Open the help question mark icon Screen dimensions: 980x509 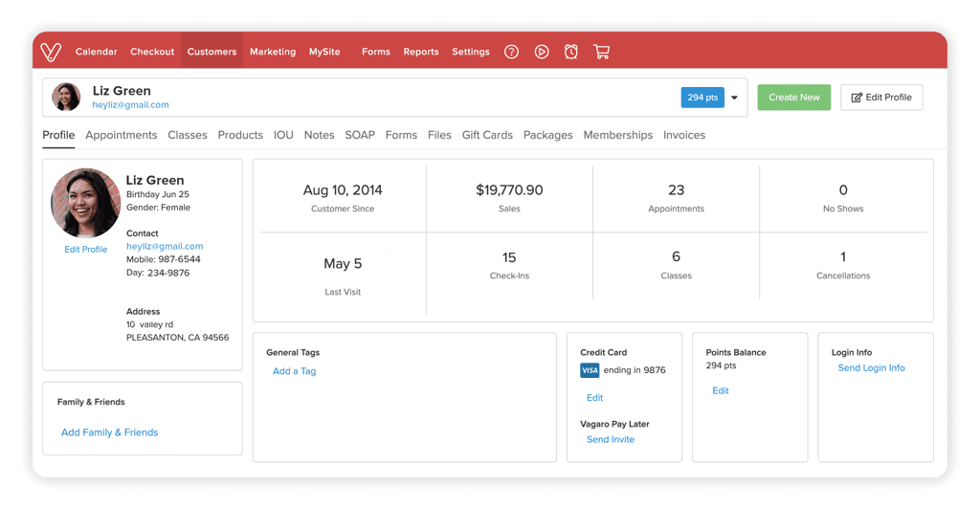(511, 52)
